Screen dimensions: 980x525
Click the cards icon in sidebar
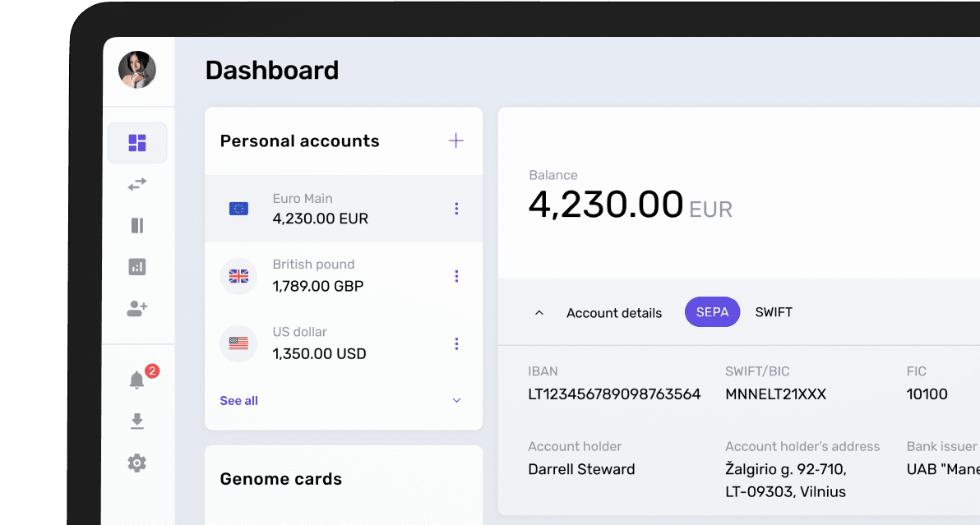pyautogui.click(x=137, y=225)
